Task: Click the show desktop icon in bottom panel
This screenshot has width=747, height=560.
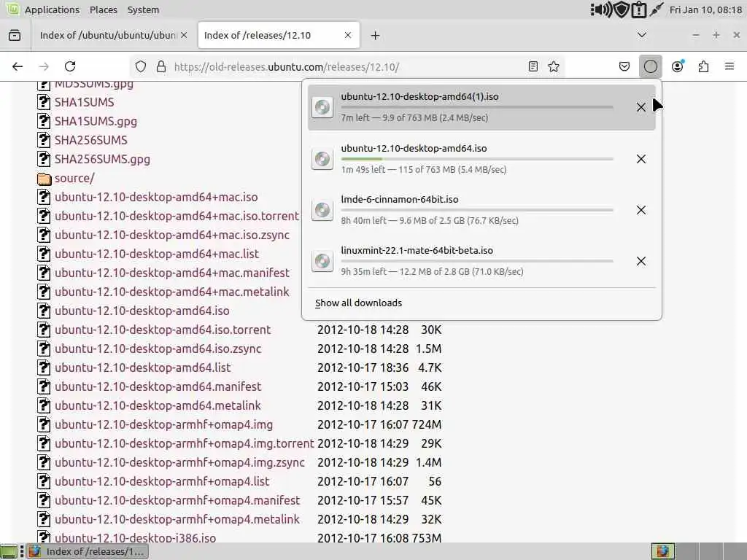Action: pos(9,551)
